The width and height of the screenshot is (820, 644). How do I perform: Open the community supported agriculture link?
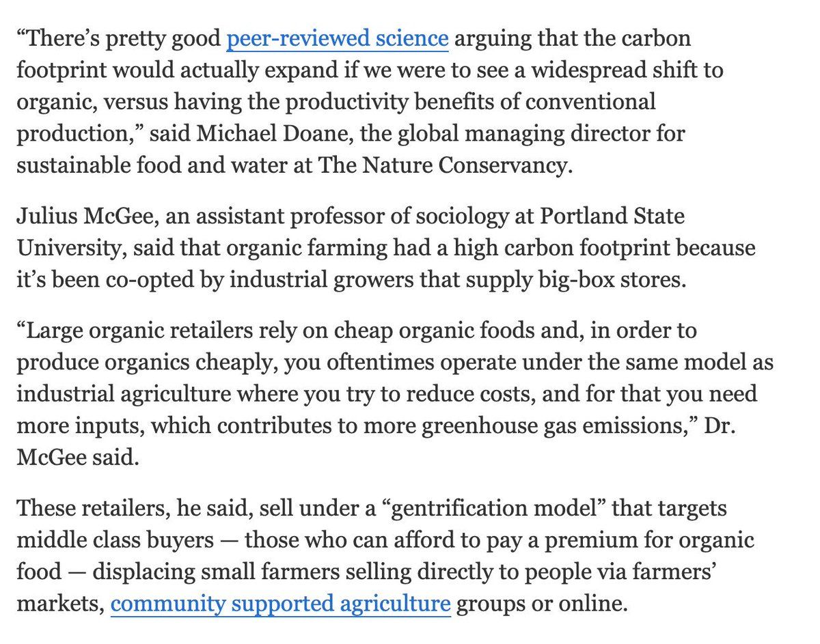click(280, 604)
